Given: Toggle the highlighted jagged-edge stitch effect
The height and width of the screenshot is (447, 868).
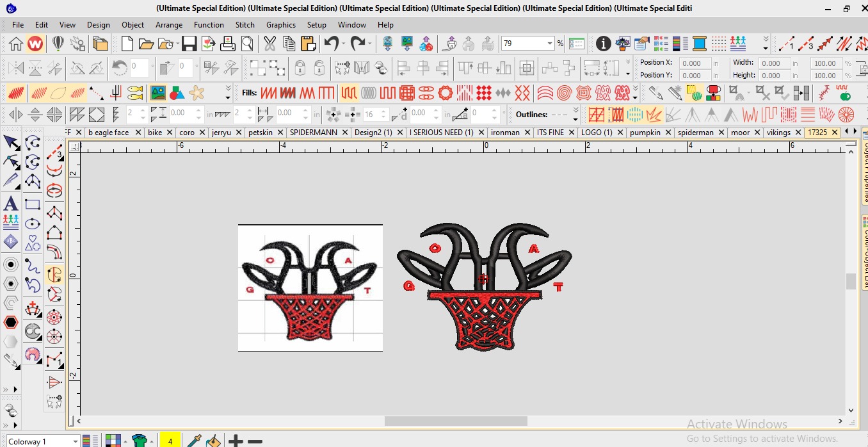Looking at the screenshot, I should (654, 115).
